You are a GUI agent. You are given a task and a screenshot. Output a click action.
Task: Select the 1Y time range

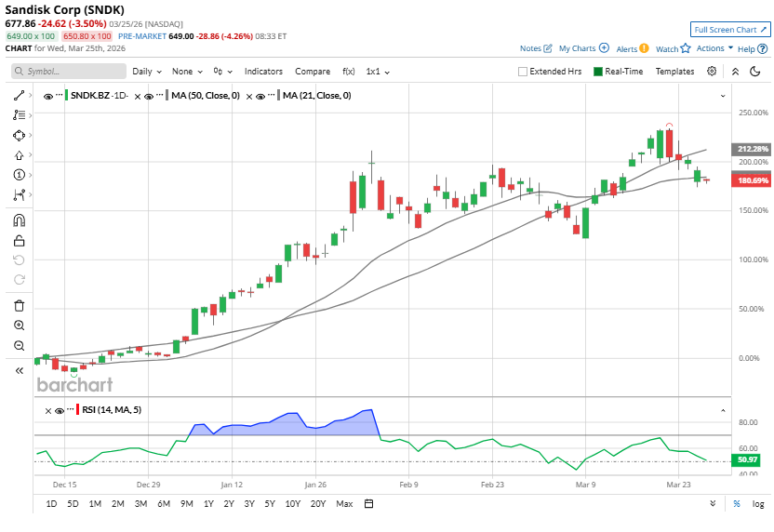coord(208,504)
